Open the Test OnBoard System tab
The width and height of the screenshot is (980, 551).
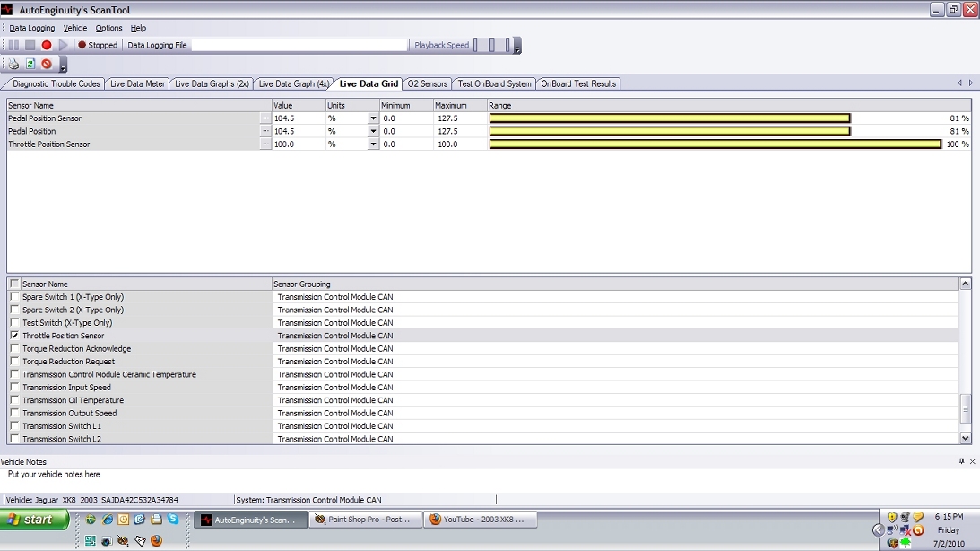click(x=494, y=83)
